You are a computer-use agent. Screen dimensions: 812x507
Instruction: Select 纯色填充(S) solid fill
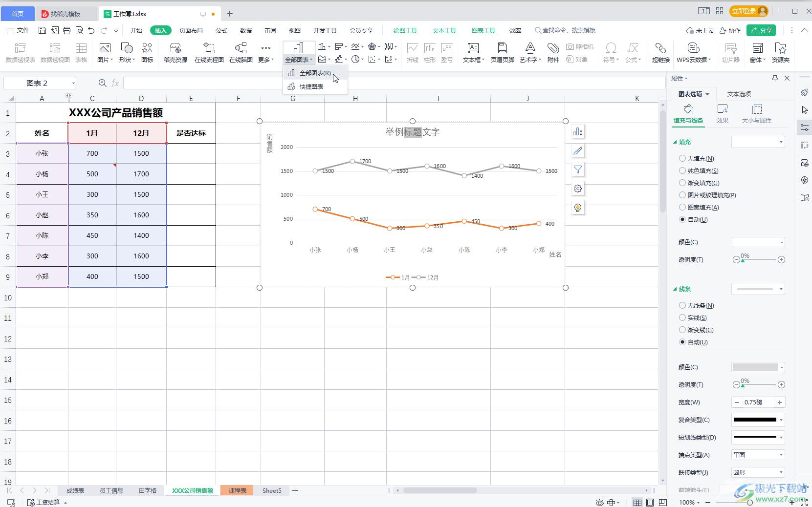(x=699, y=171)
